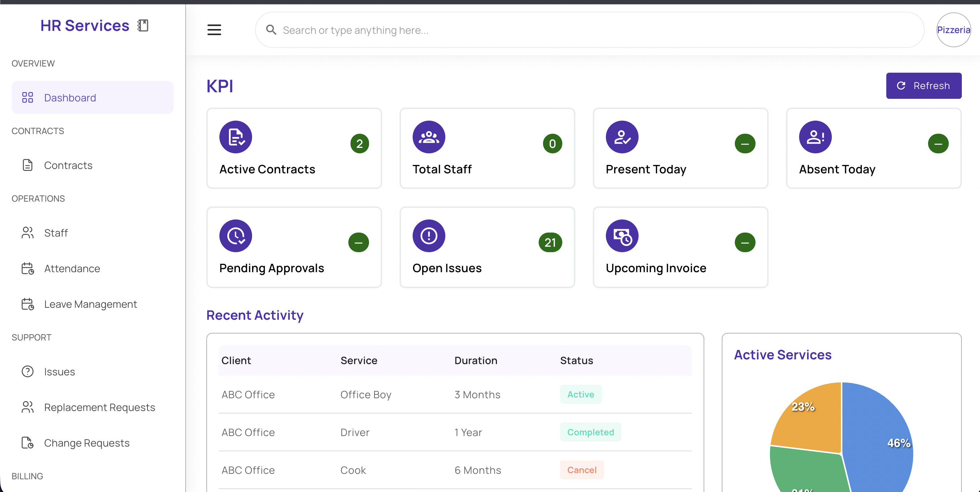Click the Duration column header
The width and height of the screenshot is (980, 492).
[475, 360]
